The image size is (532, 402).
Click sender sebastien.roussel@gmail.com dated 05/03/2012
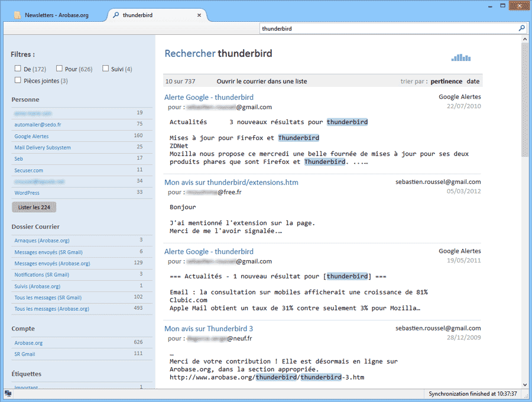click(438, 182)
